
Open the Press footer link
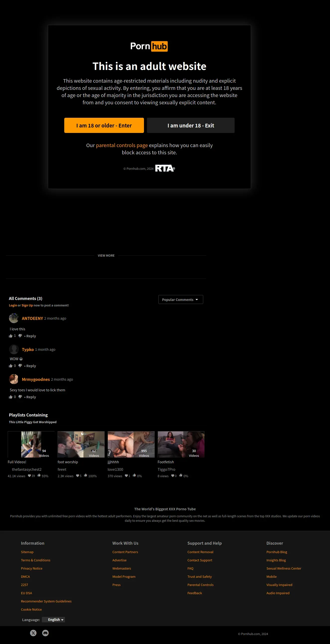(116, 585)
